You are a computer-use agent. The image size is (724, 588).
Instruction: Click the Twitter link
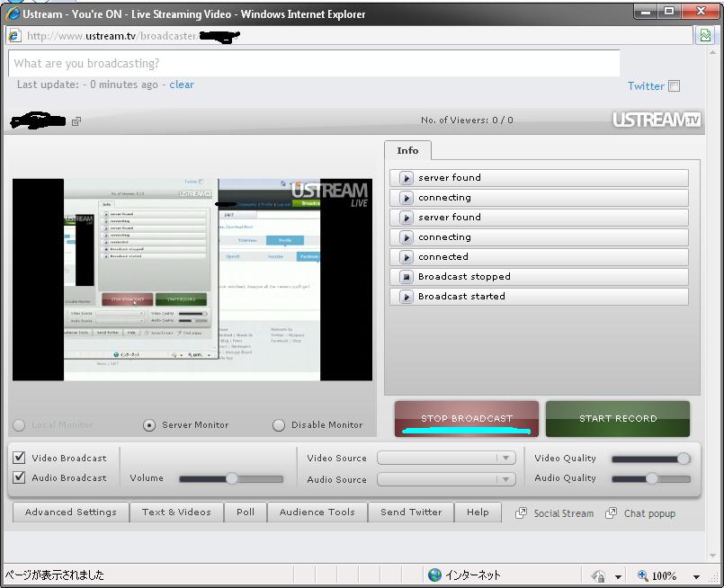point(646,85)
